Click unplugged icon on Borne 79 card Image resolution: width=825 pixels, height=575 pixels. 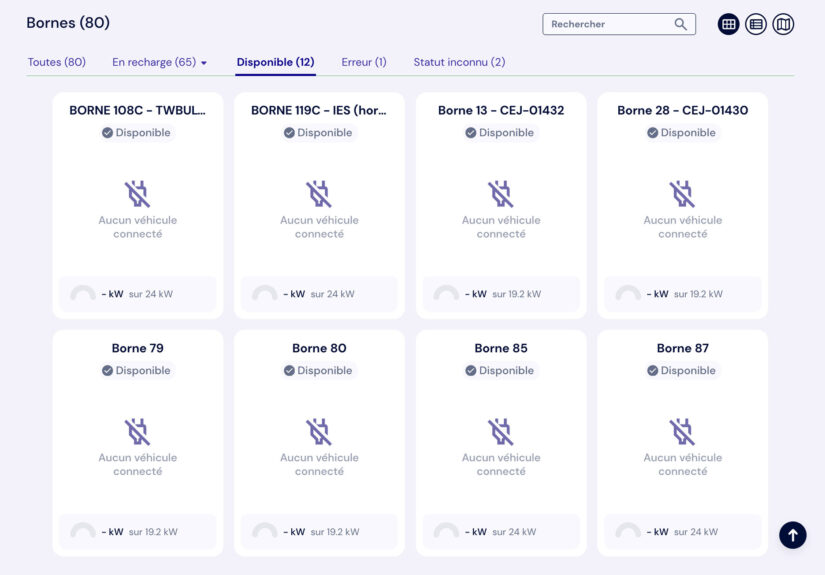coord(137,432)
